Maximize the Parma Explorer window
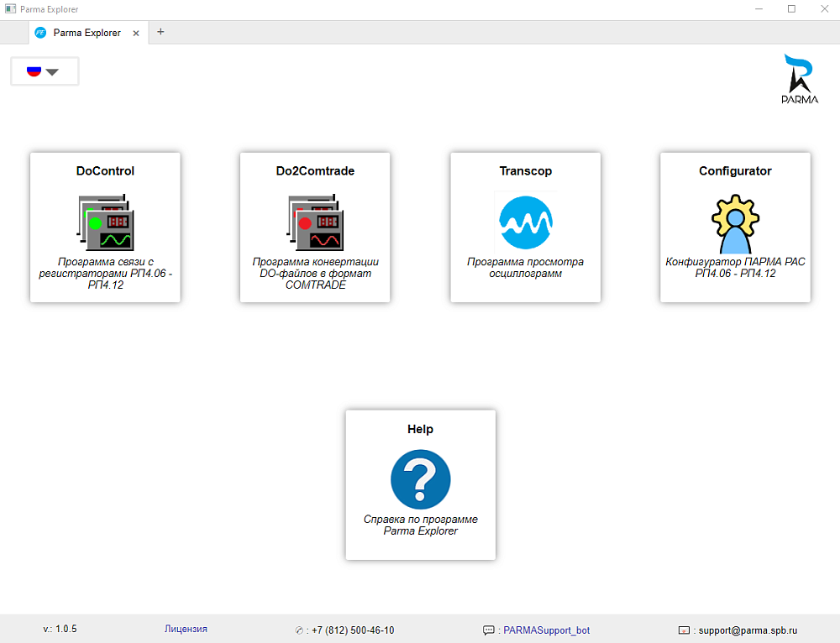Image resolution: width=840 pixels, height=643 pixels. pos(791,9)
